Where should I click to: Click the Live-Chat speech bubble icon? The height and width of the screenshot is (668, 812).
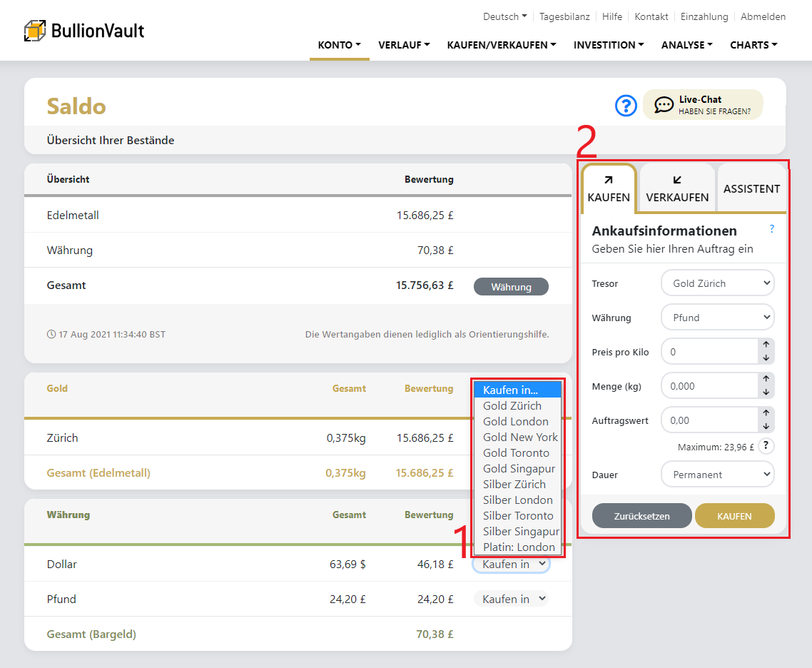[664, 105]
